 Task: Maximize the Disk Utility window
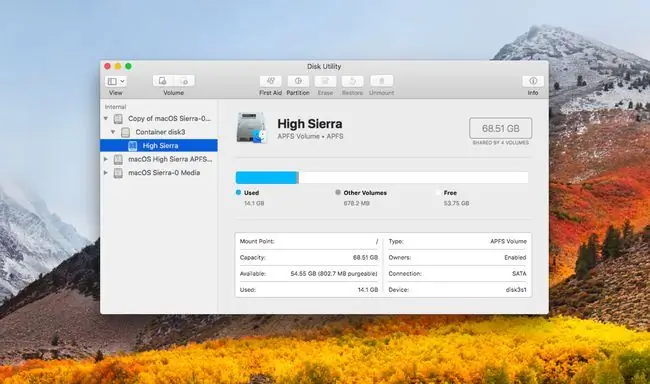[129, 66]
